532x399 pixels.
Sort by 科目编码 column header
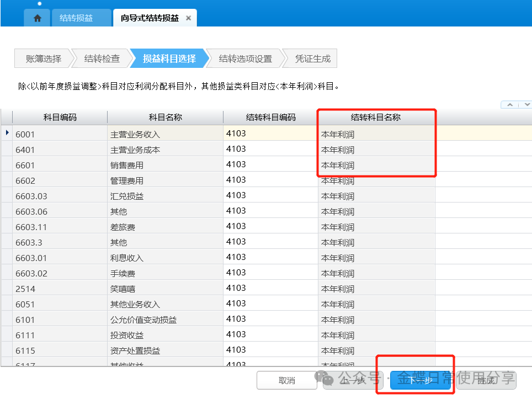(60, 118)
